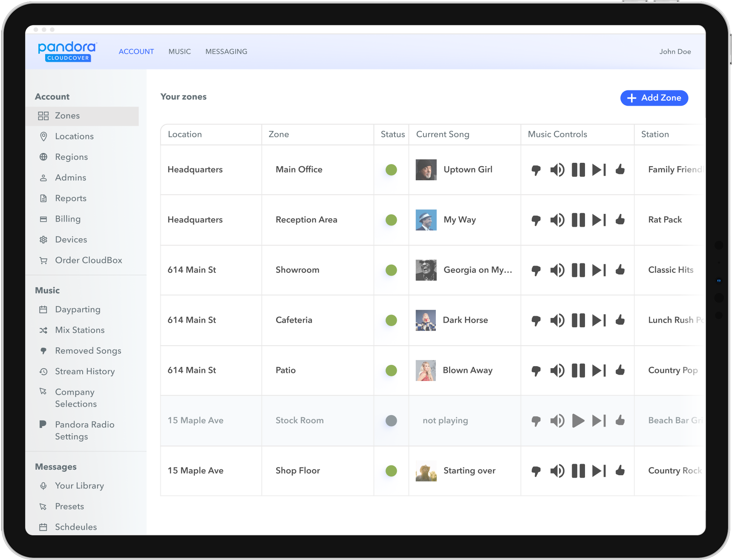This screenshot has height=560, width=732.
Task: Switch to the ACCOUNT tab
Action: [x=136, y=52]
